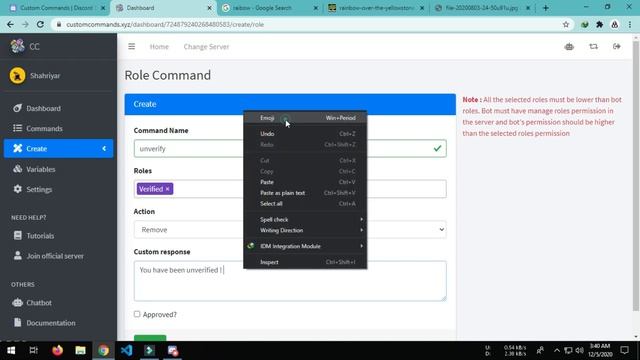Close the Dashboard browser tab
Viewport: 640px width, 360px height.
tap(209, 8)
